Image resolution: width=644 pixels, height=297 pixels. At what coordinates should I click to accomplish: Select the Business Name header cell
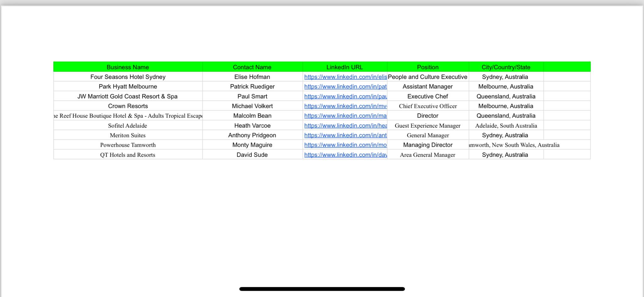[128, 67]
